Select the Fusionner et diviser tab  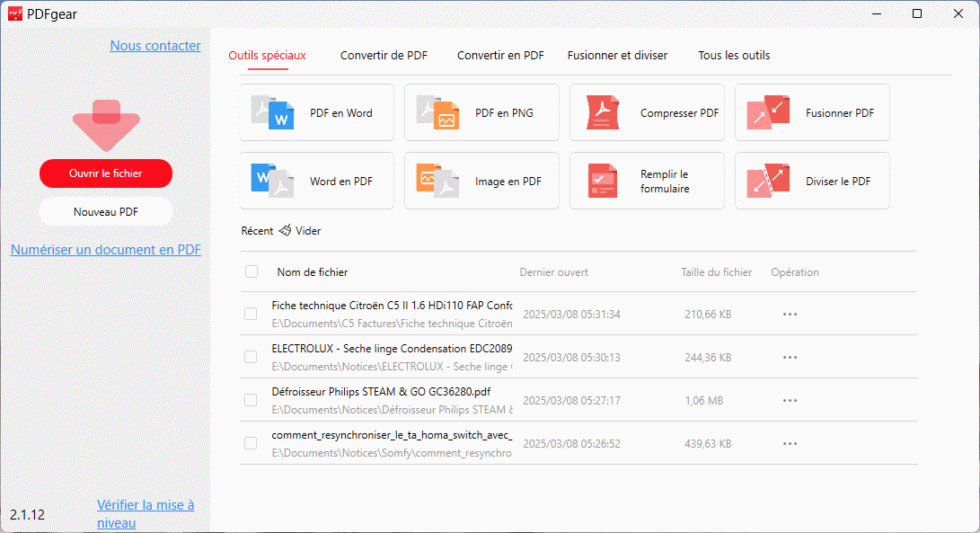[x=617, y=55]
